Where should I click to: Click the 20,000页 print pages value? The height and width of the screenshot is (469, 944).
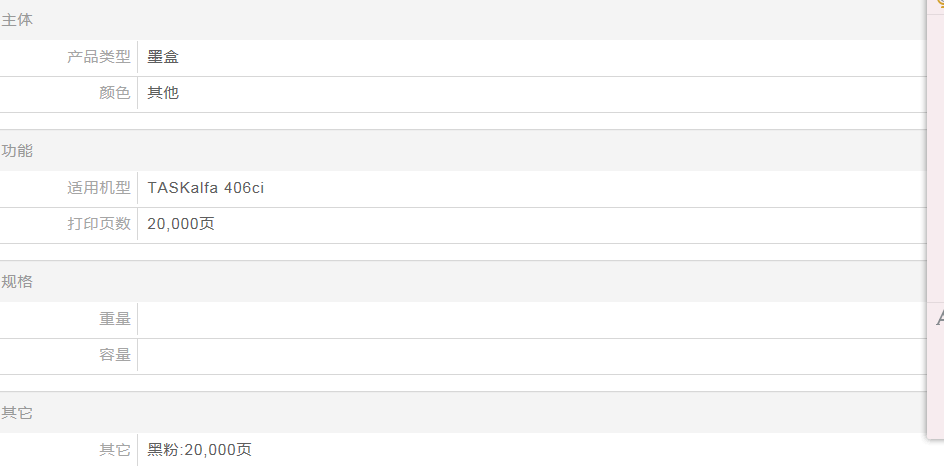pos(181,224)
